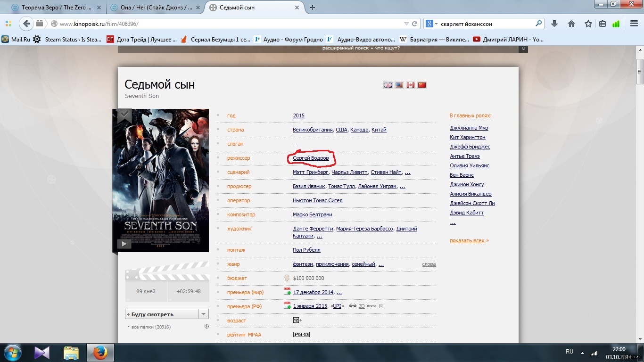Expand the cast list ellipsis link
Viewport: 644px width, 362px height.
tap(453, 222)
